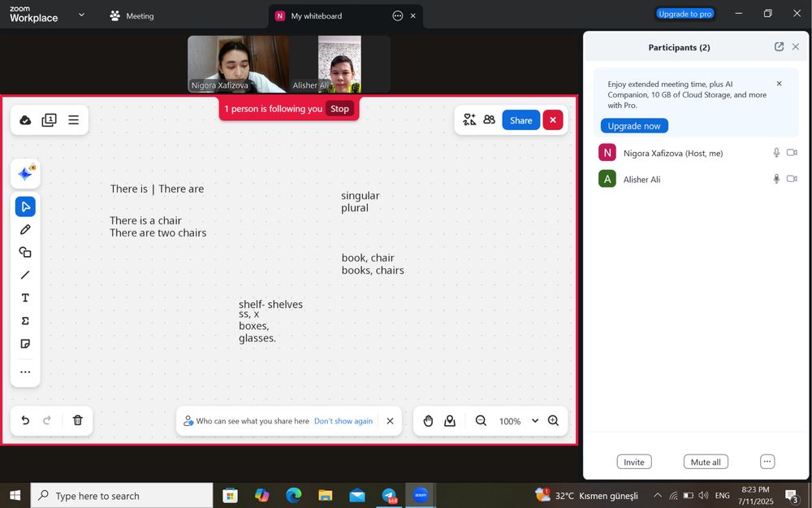Viewport: 812px width, 508px height.
Task: Click the Don't show again link
Action: 343,421
